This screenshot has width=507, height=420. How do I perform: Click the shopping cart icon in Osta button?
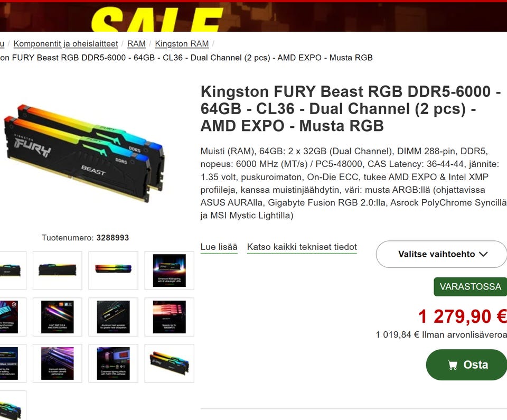[453, 365]
